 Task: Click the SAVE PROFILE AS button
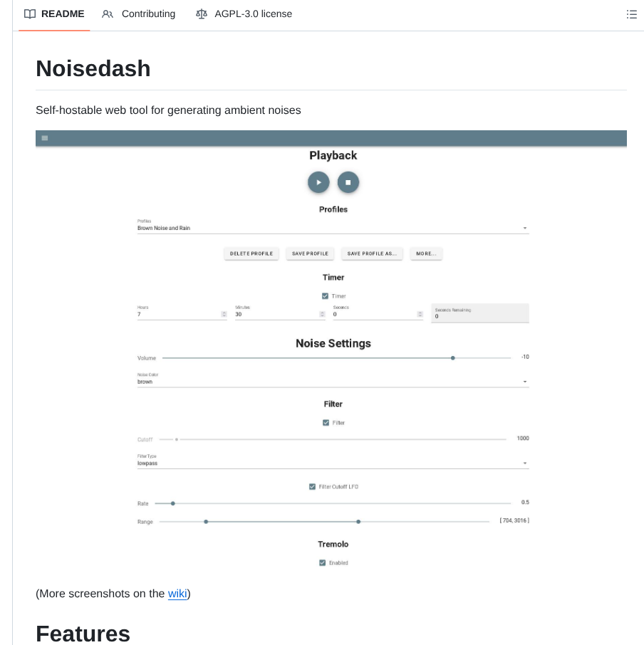coord(371,253)
